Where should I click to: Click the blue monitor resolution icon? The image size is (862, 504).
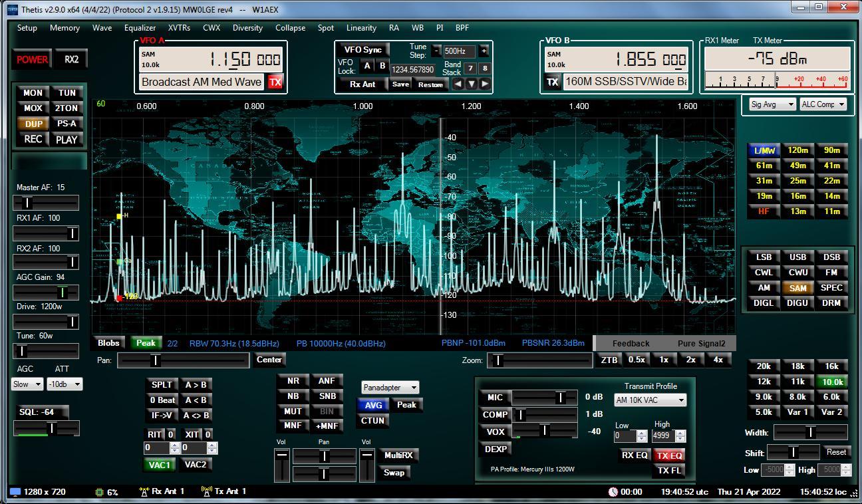click(x=15, y=492)
